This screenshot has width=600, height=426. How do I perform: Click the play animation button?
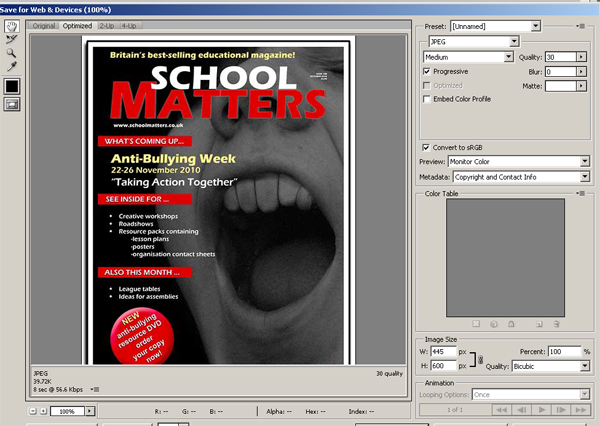tap(541, 410)
